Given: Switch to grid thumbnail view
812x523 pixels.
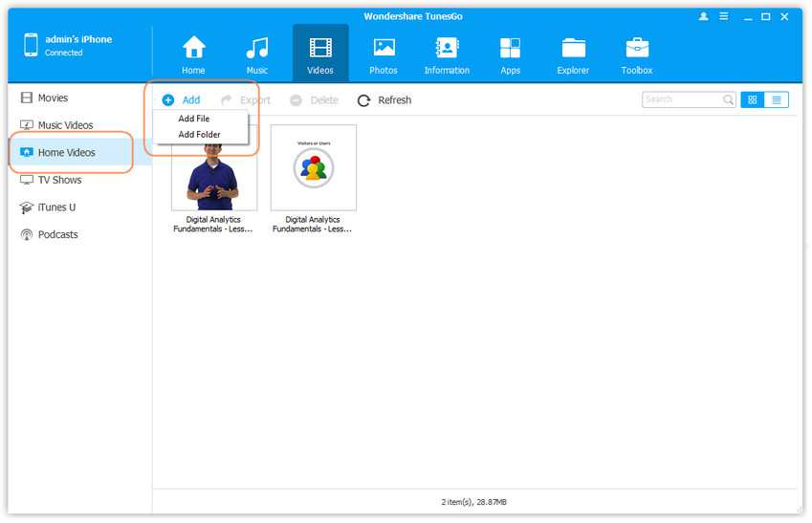Looking at the screenshot, I should point(753,99).
